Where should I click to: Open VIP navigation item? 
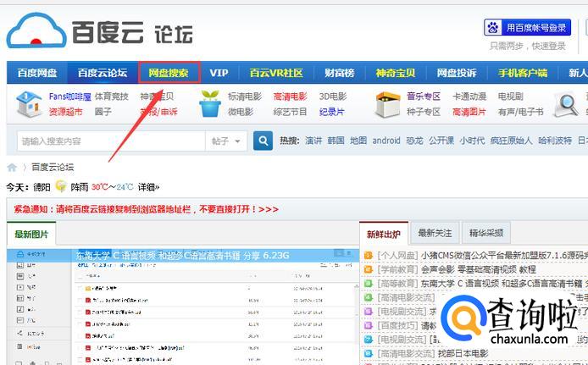click(219, 73)
